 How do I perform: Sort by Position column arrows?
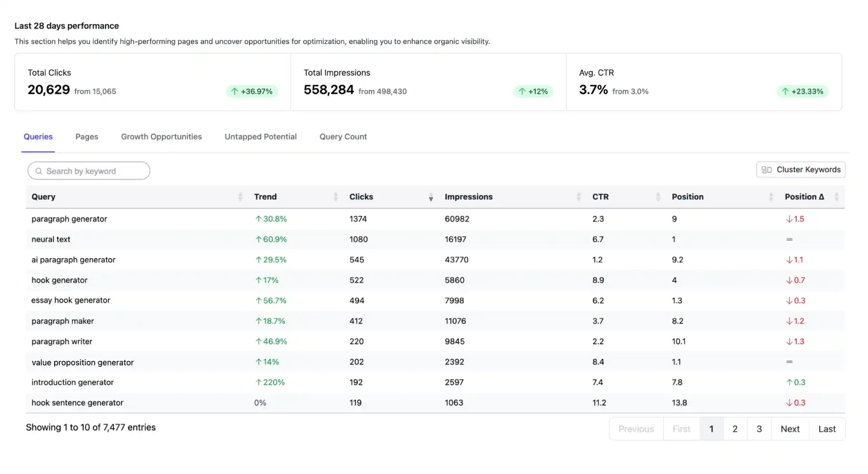tap(771, 197)
